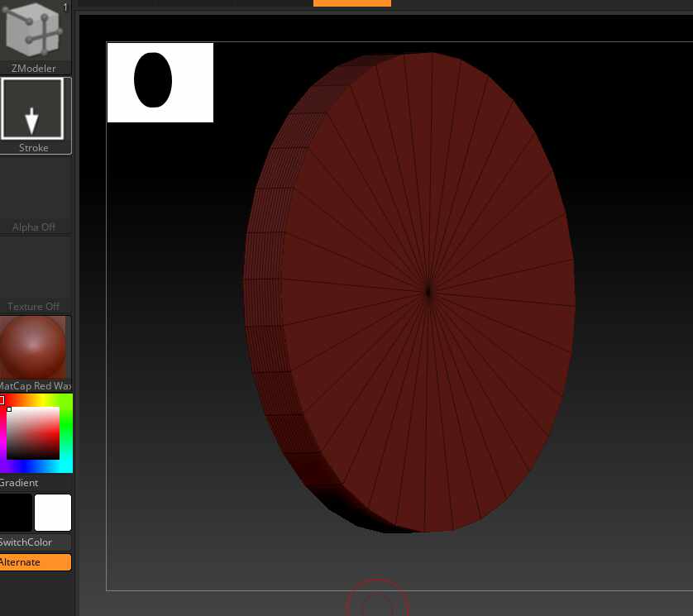This screenshot has width=693, height=616.
Task: Click the Gradient label text
Action: pyautogui.click(x=19, y=482)
